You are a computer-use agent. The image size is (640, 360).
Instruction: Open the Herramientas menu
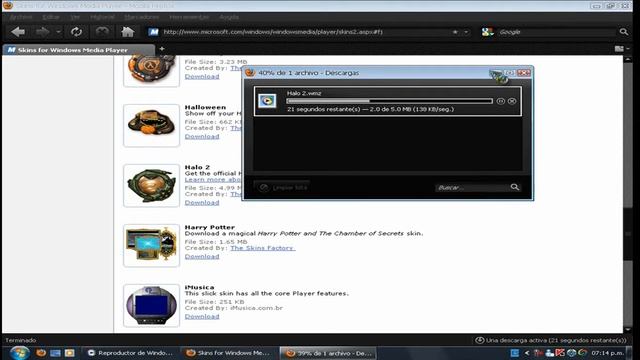click(x=189, y=17)
